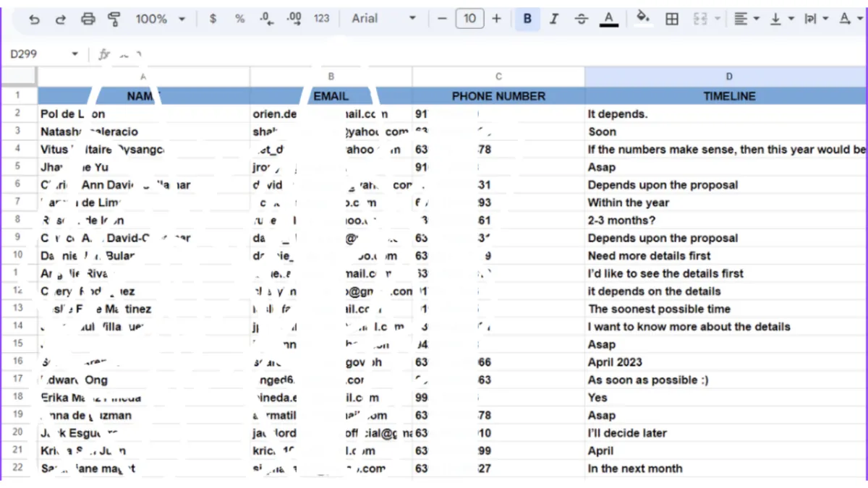Increase decimal places
The image size is (868, 488).
tap(294, 19)
